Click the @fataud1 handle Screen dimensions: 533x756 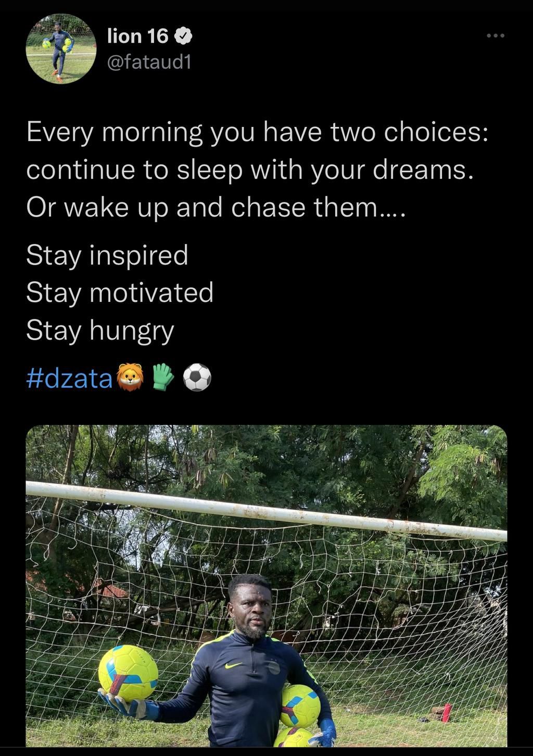pos(149,62)
